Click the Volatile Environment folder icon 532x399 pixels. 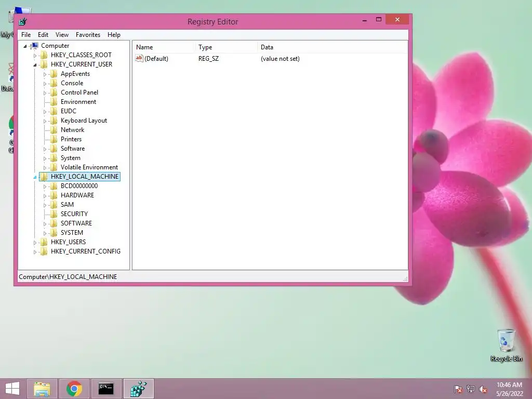pos(54,167)
